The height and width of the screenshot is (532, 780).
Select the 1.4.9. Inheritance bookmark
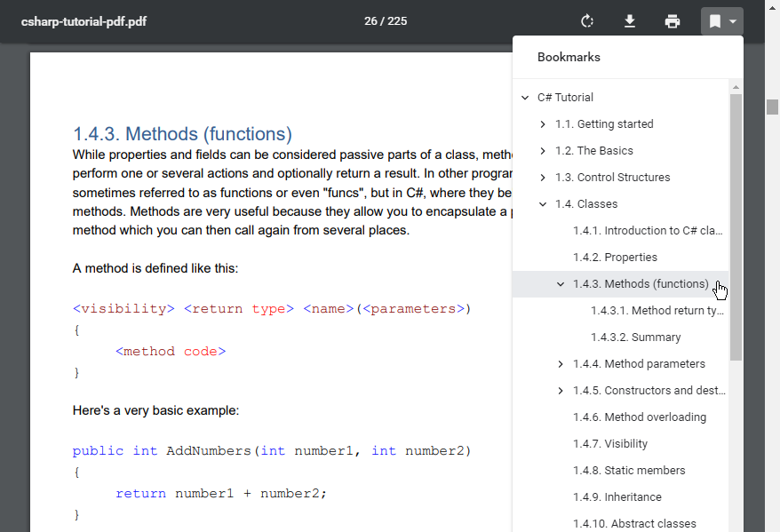coord(617,497)
